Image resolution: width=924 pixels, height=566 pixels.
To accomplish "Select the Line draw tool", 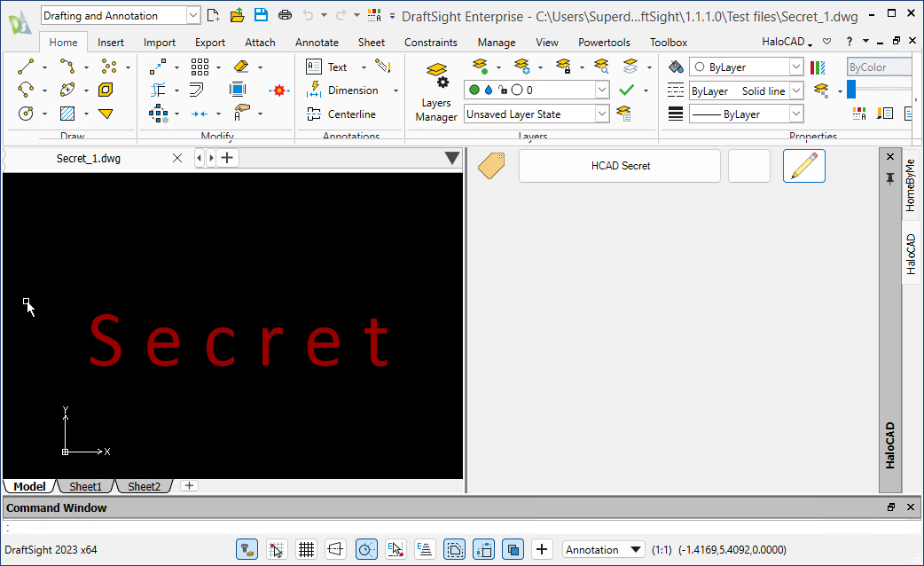I will (x=26, y=67).
